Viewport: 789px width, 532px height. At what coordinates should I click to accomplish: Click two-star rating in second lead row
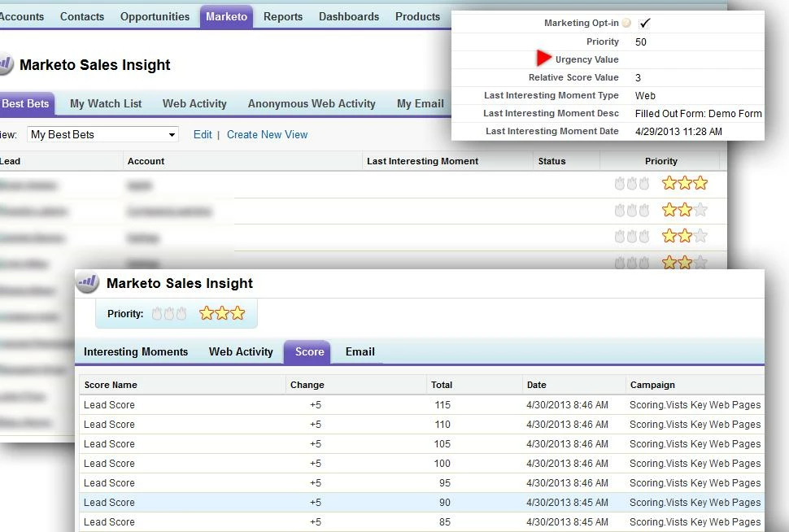pos(684,209)
